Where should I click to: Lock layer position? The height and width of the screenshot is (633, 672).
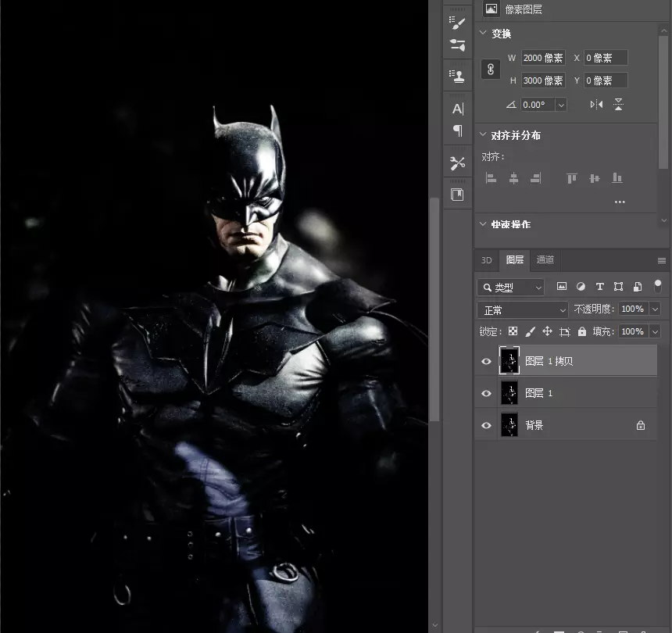point(547,331)
